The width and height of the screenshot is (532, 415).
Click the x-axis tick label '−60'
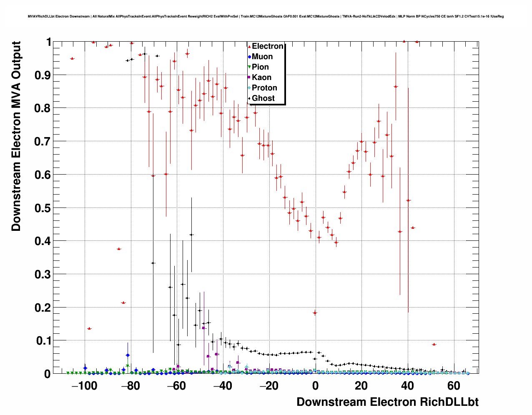(176, 386)
